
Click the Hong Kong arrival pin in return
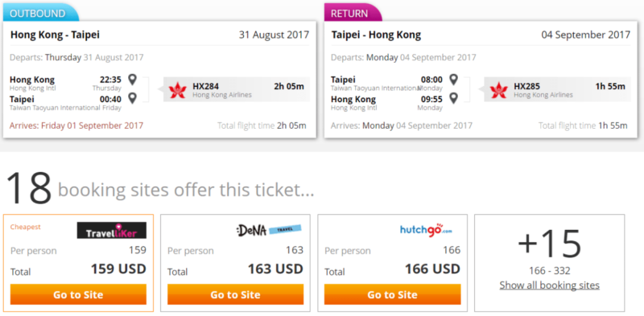453,98
